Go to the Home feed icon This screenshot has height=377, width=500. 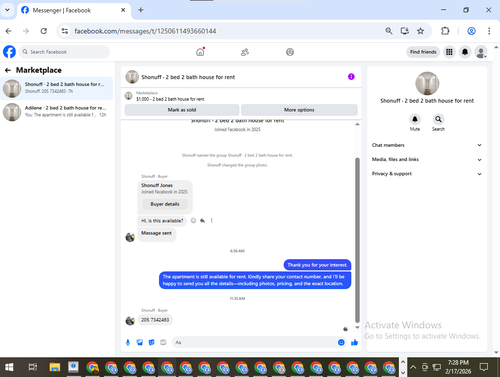[x=200, y=52]
